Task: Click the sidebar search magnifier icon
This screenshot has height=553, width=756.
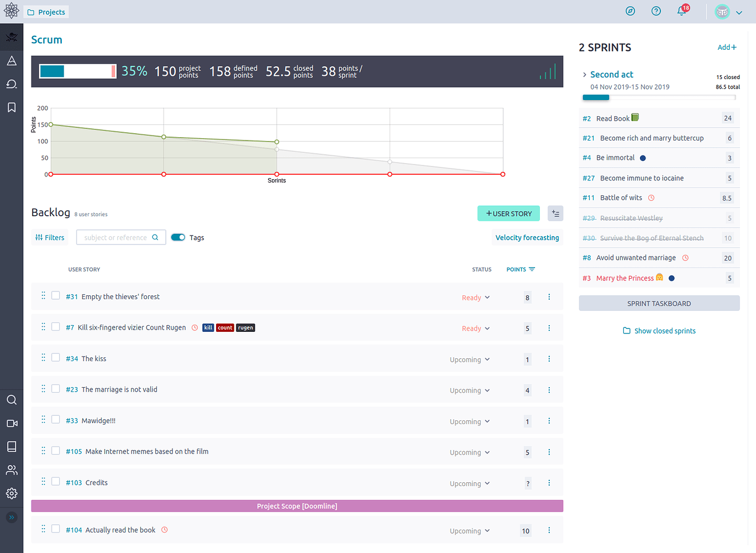Action: coord(12,400)
